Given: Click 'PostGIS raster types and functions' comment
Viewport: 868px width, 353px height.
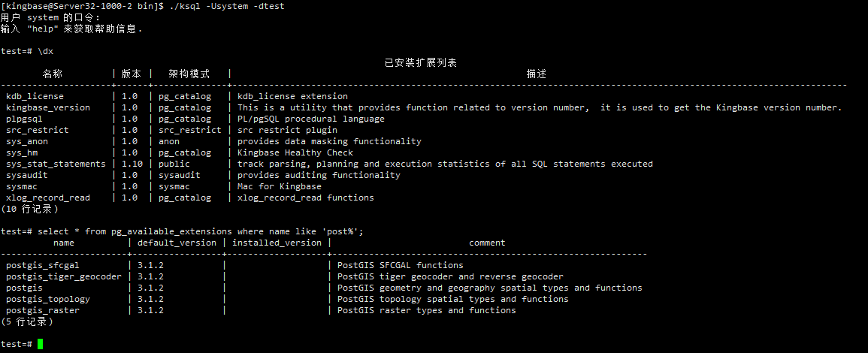Looking at the screenshot, I should (427, 310).
